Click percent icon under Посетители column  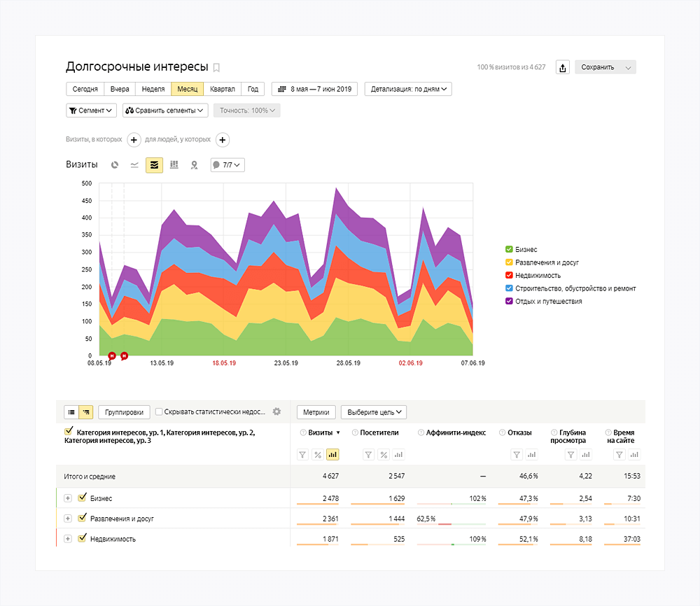tap(384, 455)
